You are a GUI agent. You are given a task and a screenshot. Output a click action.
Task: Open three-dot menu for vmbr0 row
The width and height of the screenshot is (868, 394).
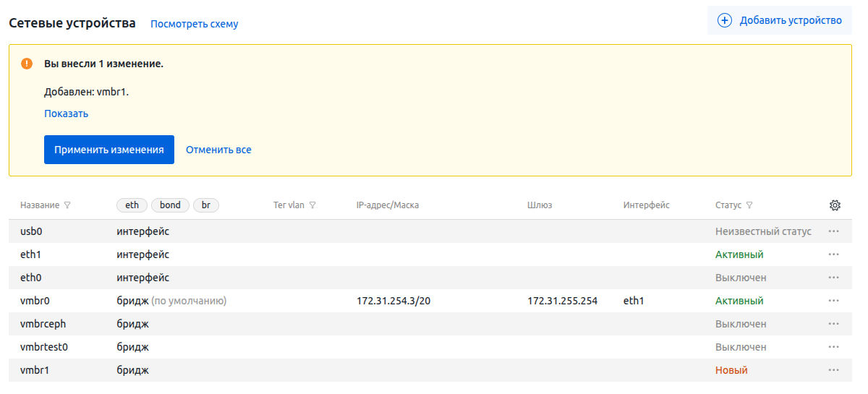pyautogui.click(x=833, y=301)
